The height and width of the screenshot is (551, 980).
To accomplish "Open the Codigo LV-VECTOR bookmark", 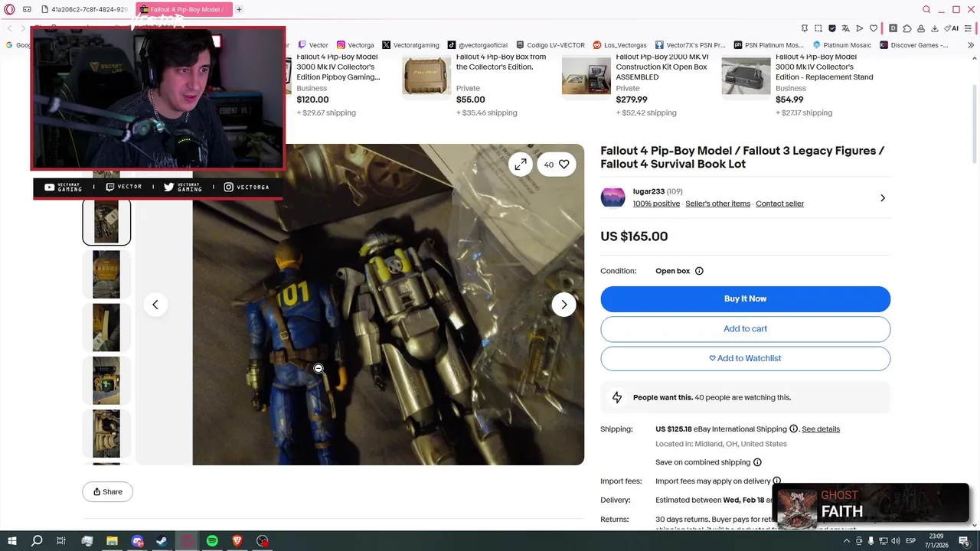I will pyautogui.click(x=550, y=45).
